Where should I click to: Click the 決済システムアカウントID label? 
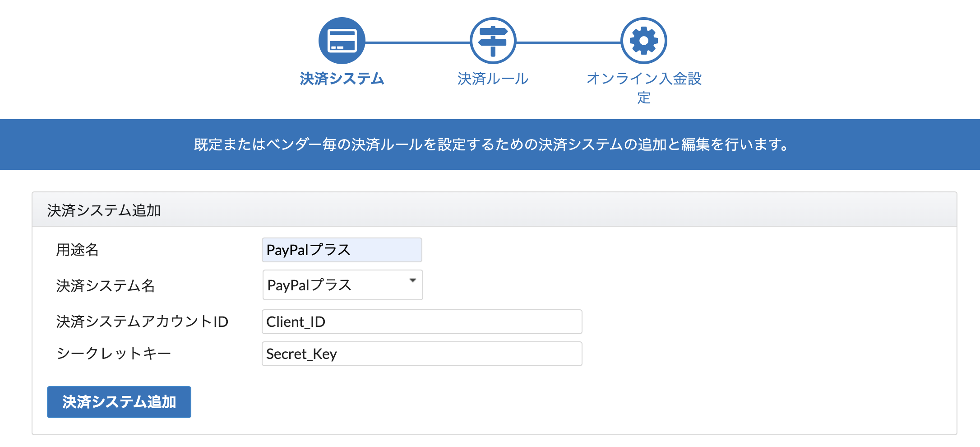tap(142, 322)
